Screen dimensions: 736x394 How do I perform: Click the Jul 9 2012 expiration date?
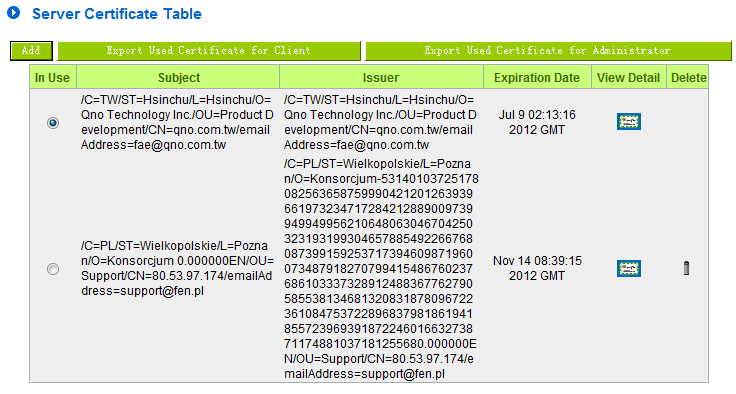pyautogui.click(x=537, y=122)
